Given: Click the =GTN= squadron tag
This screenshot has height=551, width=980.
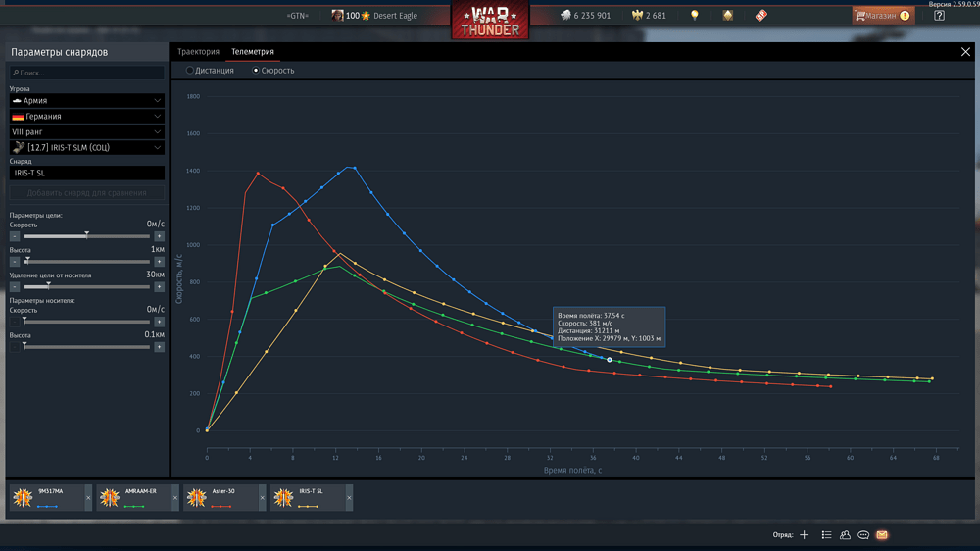Looking at the screenshot, I should coord(298,16).
